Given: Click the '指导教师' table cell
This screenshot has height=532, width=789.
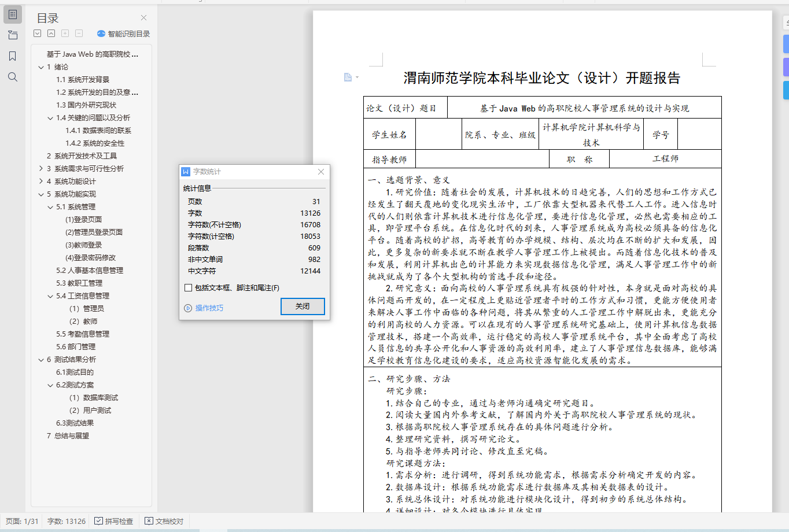Looking at the screenshot, I should coord(389,160).
